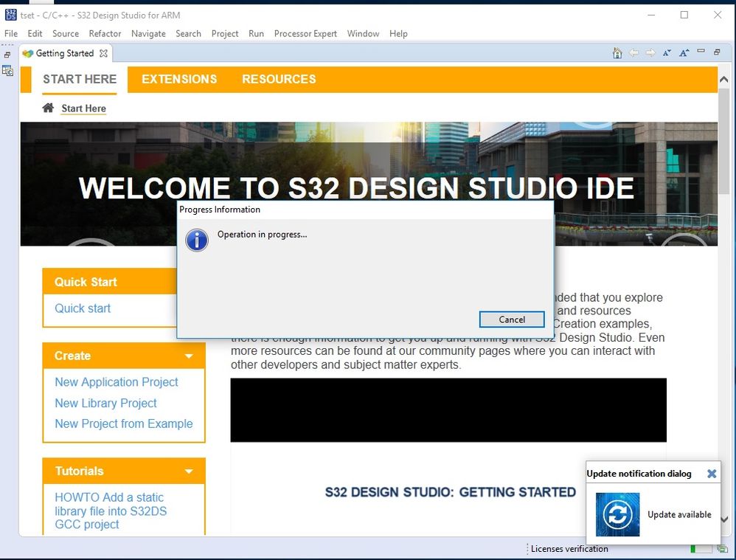
Task: Click the Progress Information dialog title
Action: coord(220,210)
